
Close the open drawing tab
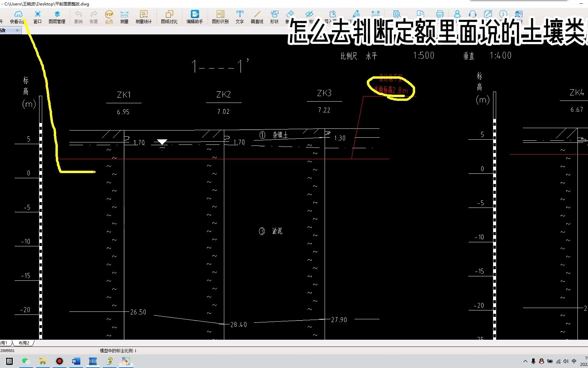[x=17, y=30]
